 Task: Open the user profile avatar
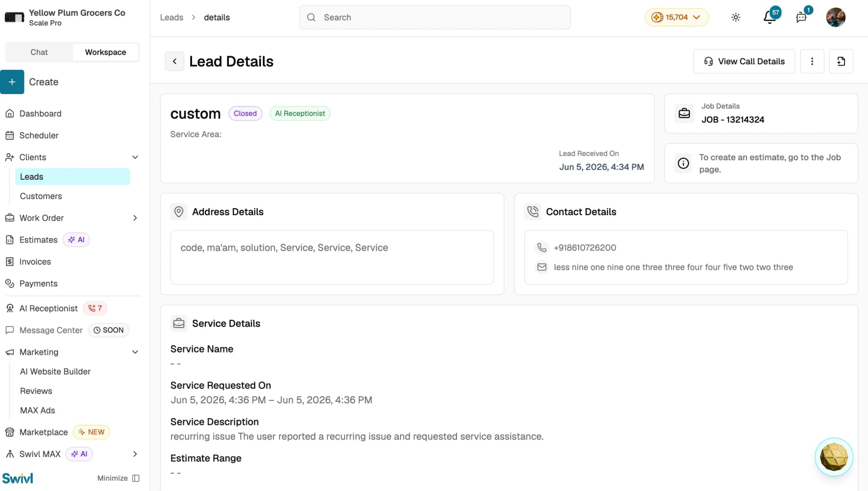pyautogui.click(x=835, y=17)
